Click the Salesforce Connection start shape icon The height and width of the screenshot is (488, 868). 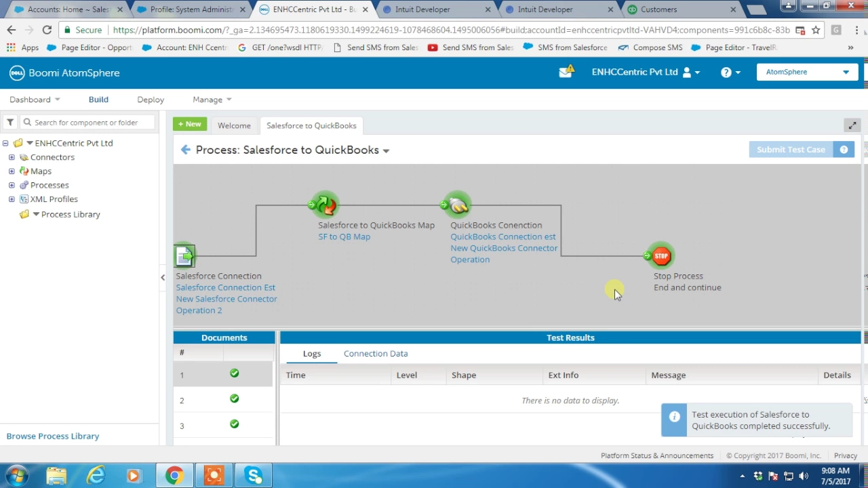pyautogui.click(x=184, y=256)
